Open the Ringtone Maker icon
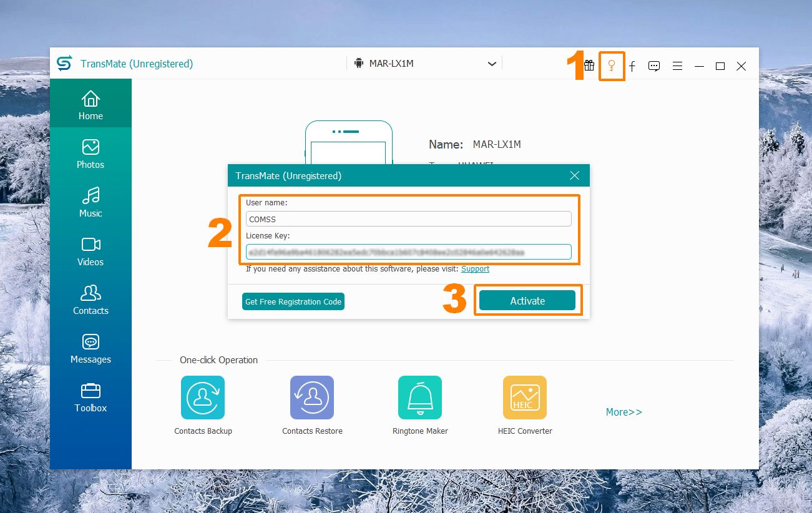This screenshot has width=812, height=513. tap(420, 398)
